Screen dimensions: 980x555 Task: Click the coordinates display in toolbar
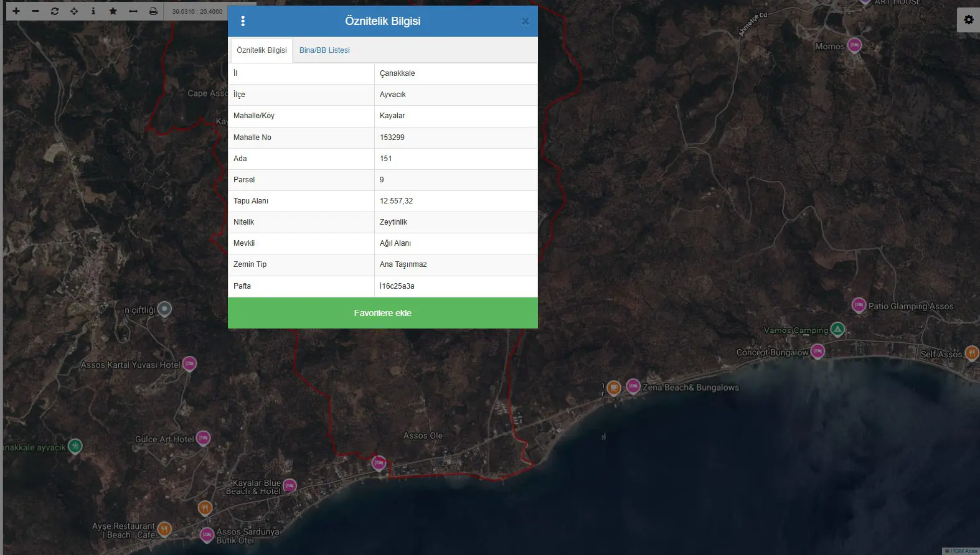(197, 11)
